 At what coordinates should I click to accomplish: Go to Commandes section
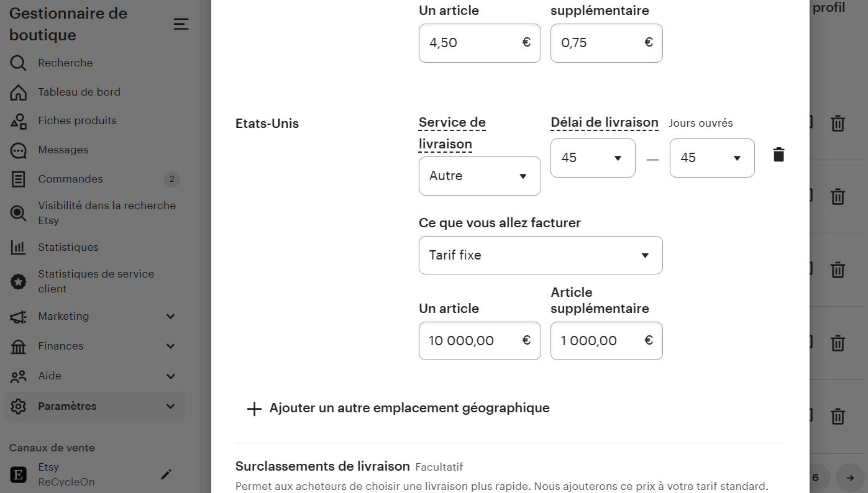point(70,179)
